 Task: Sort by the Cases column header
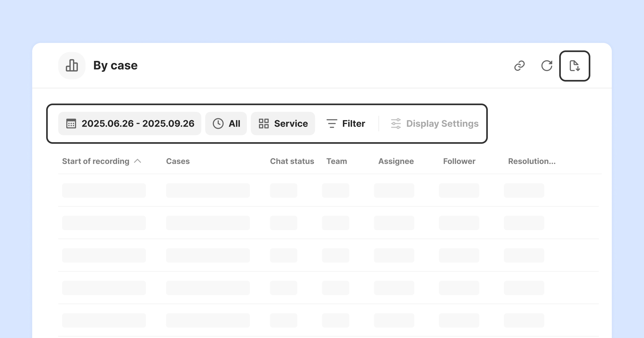click(x=178, y=161)
